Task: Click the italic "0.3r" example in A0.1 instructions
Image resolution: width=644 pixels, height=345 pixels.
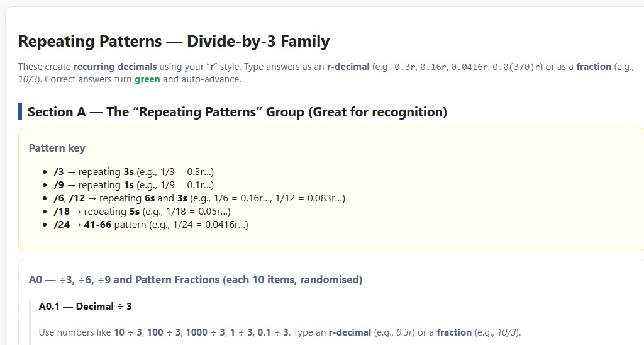Action: [x=409, y=332]
